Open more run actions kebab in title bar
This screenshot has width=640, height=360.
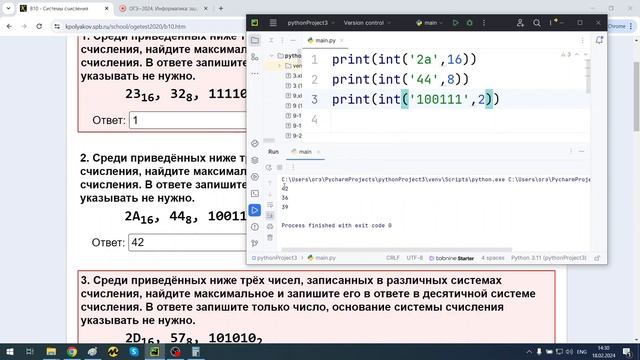pos(484,23)
